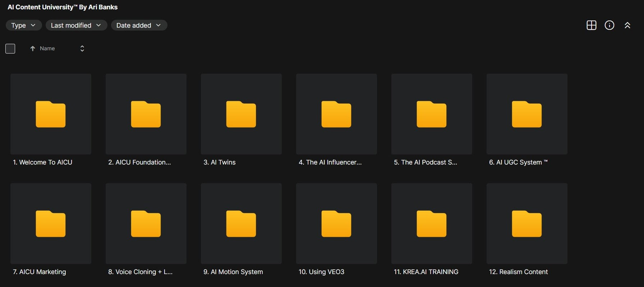Image resolution: width=644 pixels, height=287 pixels.
Task: Select the '1. Welcome To AICU' label
Action: [x=43, y=162]
